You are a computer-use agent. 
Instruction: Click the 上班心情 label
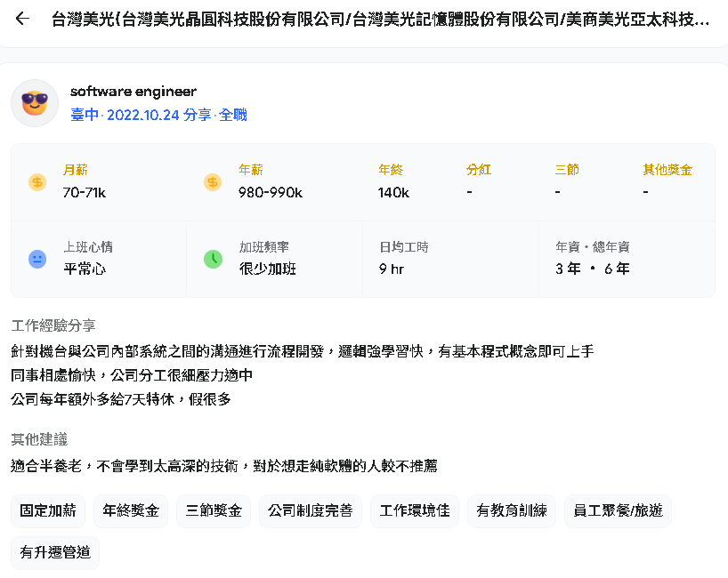88,247
